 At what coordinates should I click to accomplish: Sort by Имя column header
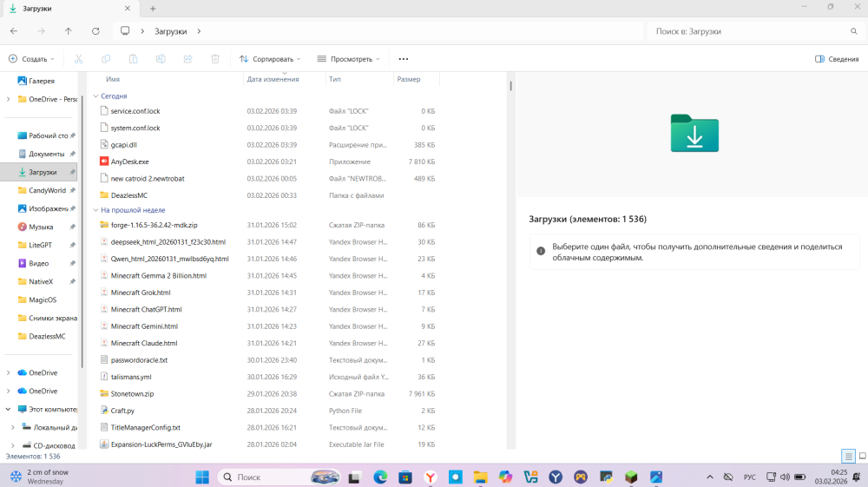click(112, 79)
